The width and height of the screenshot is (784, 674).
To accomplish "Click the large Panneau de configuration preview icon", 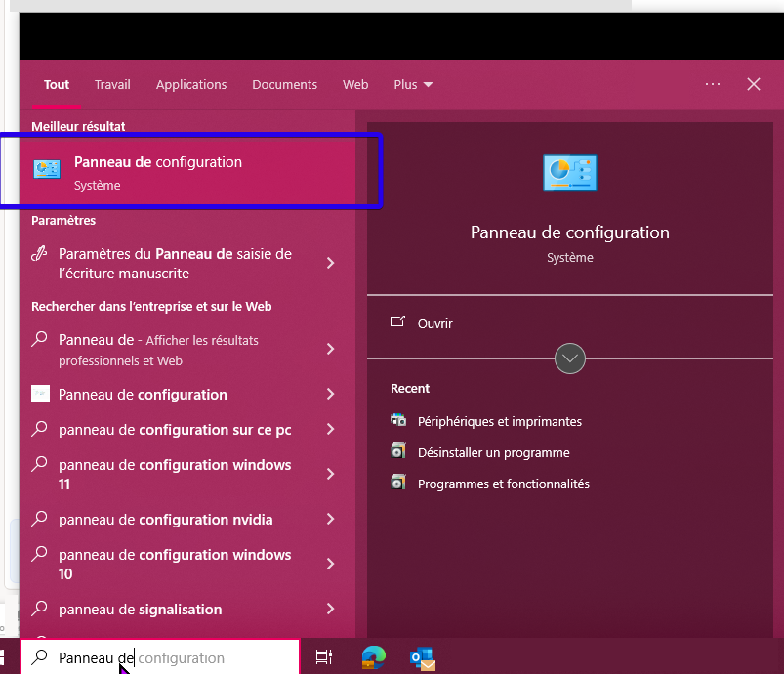I will click(570, 173).
